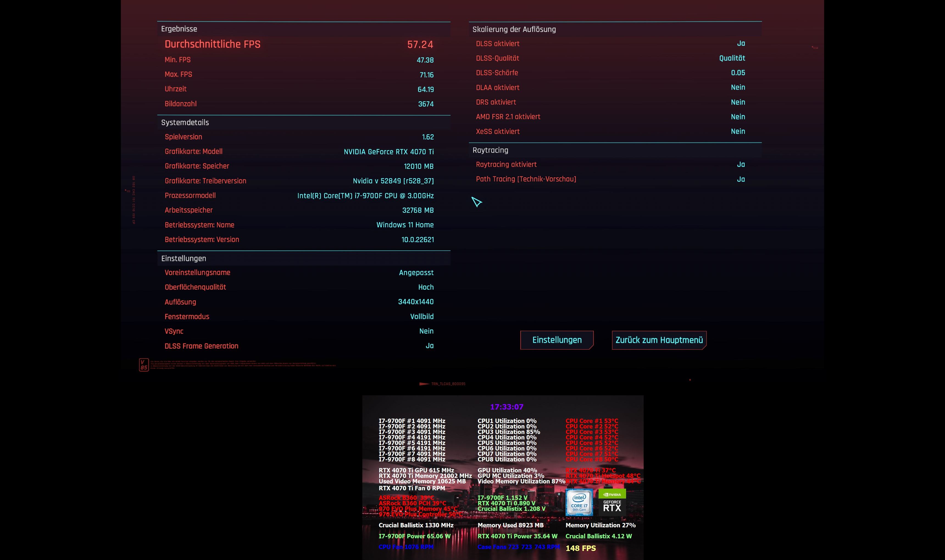Screen dimensions: 945x560
Task: Click RTX 4070 Ti GPU 615 MHz reading
Action: [416, 470]
